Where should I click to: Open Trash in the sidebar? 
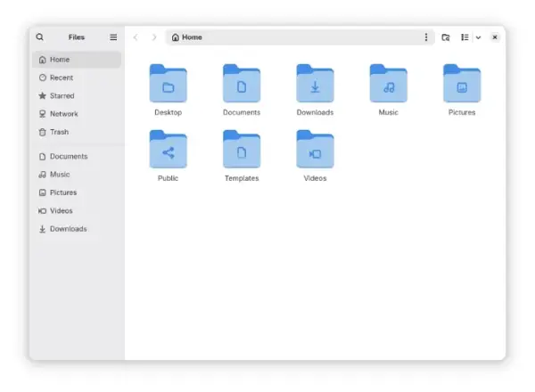coord(59,132)
